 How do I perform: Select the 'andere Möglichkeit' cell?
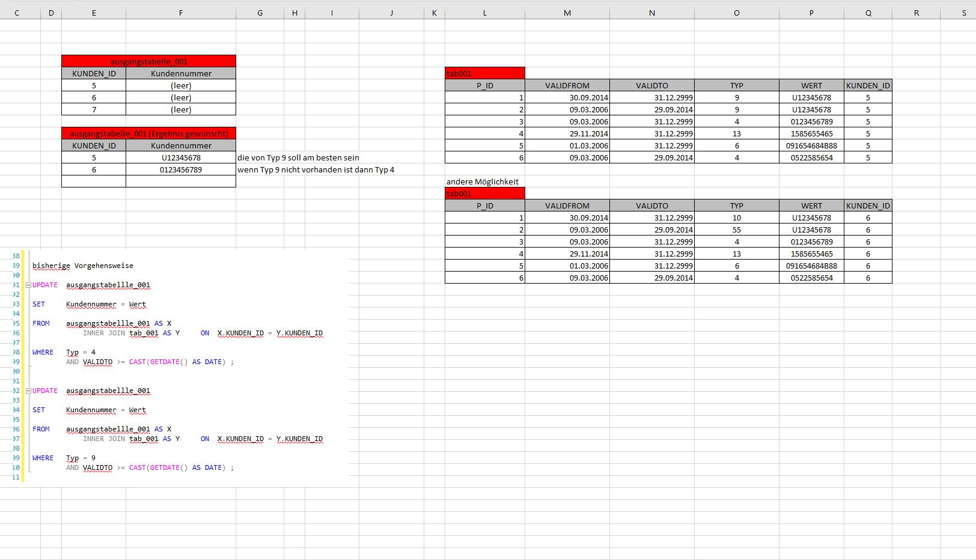pos(483,181)
